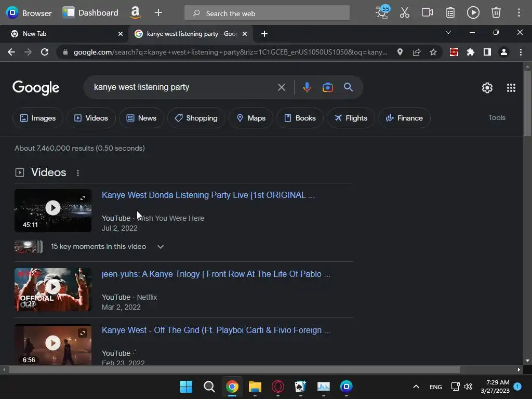Click the circular play button icon

click(473, 13)
